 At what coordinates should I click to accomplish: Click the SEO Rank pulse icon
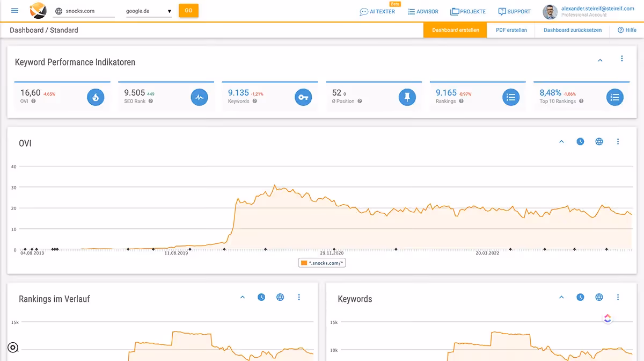click(x=199, y=97)
